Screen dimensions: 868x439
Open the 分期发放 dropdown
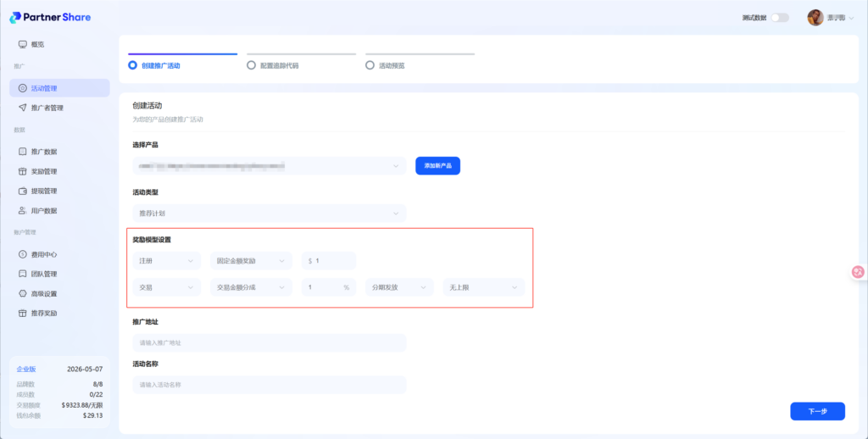[x=399, y=287]
